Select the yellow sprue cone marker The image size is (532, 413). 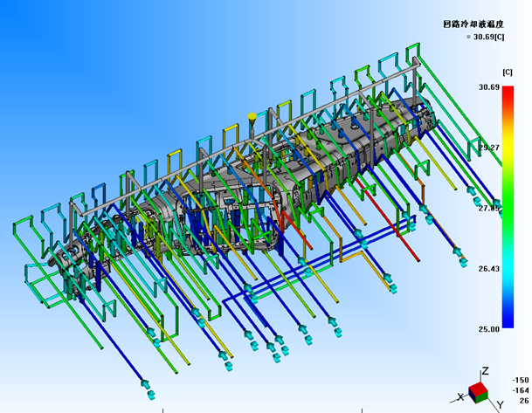252,117
